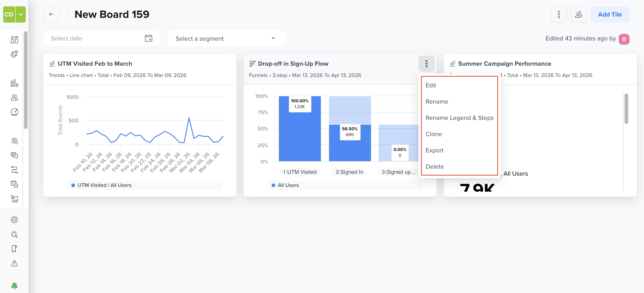
Task: Open the dashboards icon in the sidebar
Action: point(14,40)
